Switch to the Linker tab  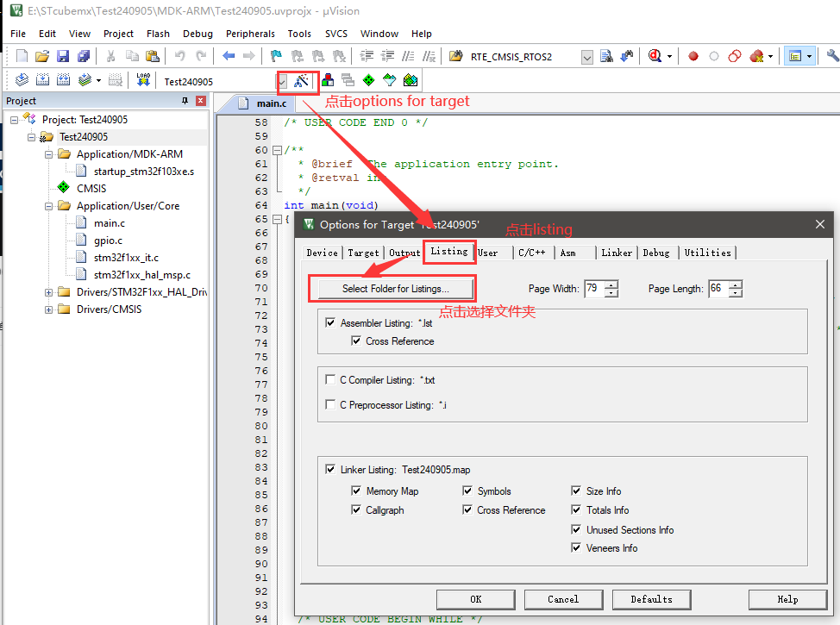click(x=617, y=253)
